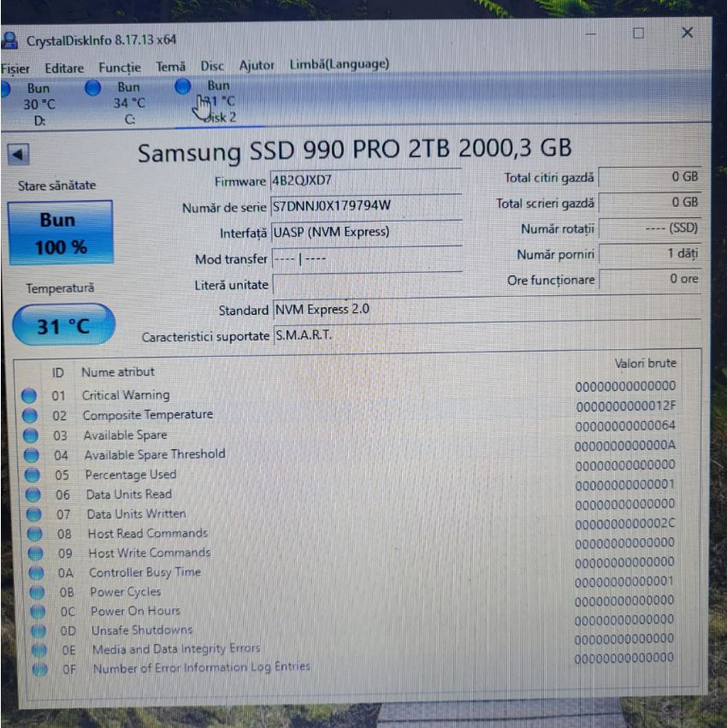The image size is (727, 728).
Task: Click the Număr rotații value (SSD)
Action: (x=649, y=228)
